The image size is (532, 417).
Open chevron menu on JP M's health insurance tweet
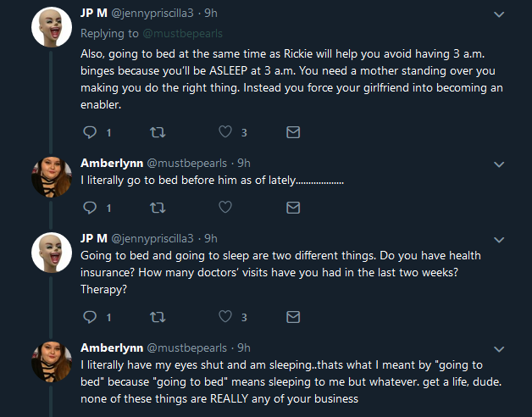(x=499, y=240)
